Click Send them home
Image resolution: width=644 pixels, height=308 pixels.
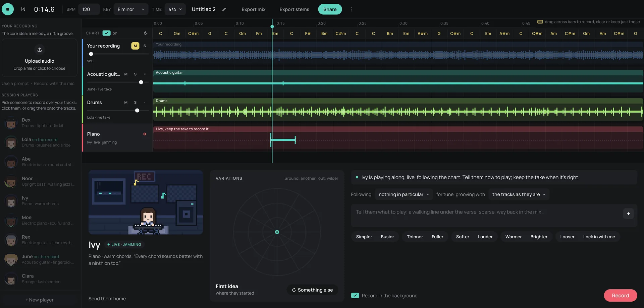pyautogui.click(x=107, y=299)
